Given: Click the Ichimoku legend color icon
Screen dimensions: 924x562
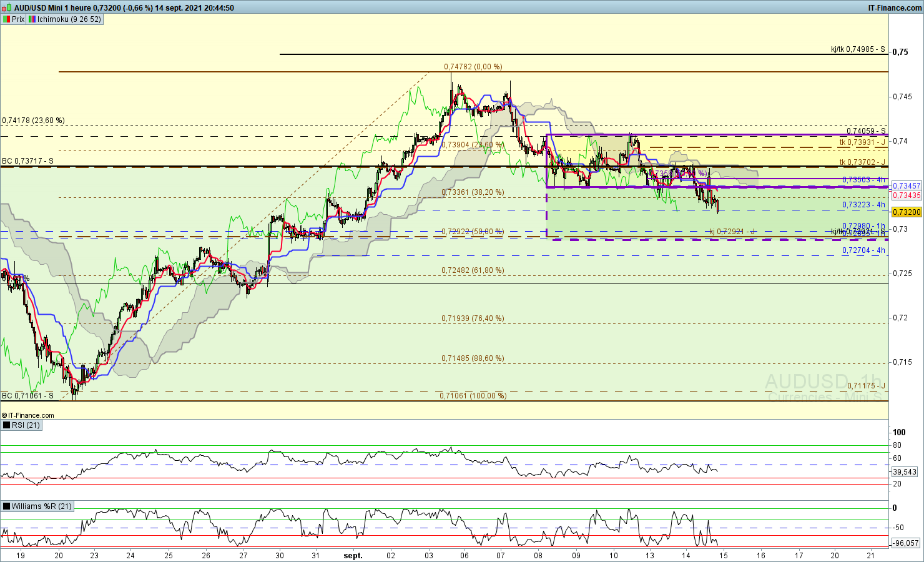Looking at the screenshot, I should 32,19.
